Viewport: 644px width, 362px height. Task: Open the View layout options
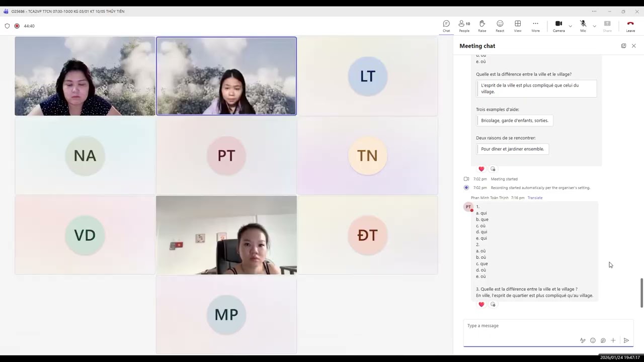click(x=518, y=26)
